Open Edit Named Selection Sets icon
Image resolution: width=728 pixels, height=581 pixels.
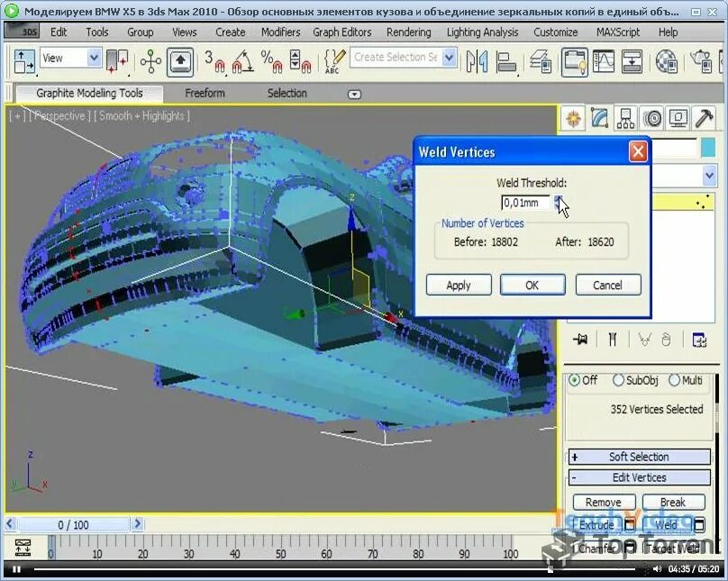(x=334, y=62)
